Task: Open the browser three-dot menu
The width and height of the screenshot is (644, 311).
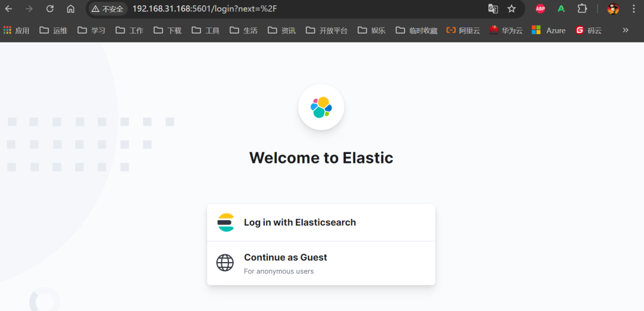Action: click(x=634, y=8)
